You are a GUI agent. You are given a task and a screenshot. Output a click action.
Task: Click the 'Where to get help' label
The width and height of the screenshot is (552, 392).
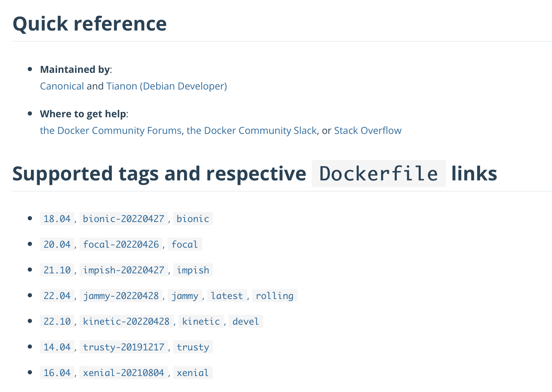(x=83, y=114)
